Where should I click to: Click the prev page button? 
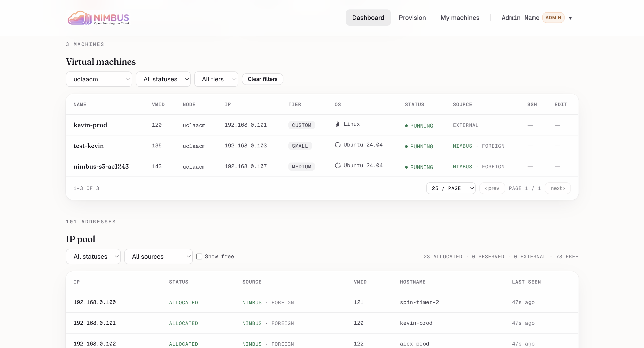tap(492, 188)
